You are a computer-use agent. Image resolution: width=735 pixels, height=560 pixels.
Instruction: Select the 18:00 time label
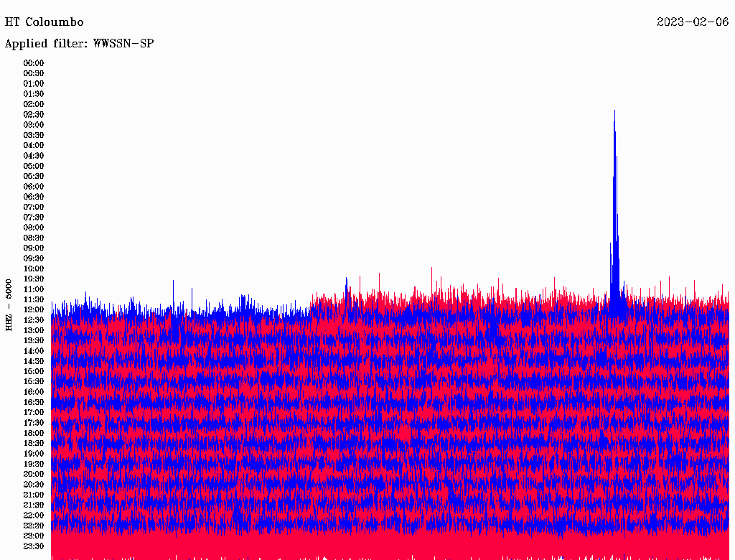pos(34,433)
